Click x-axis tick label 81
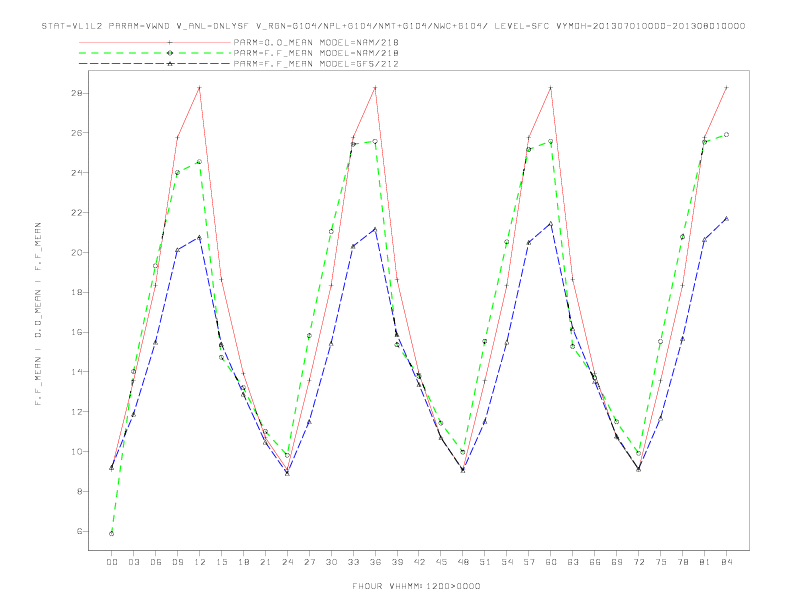 click(x=705, y=562)
